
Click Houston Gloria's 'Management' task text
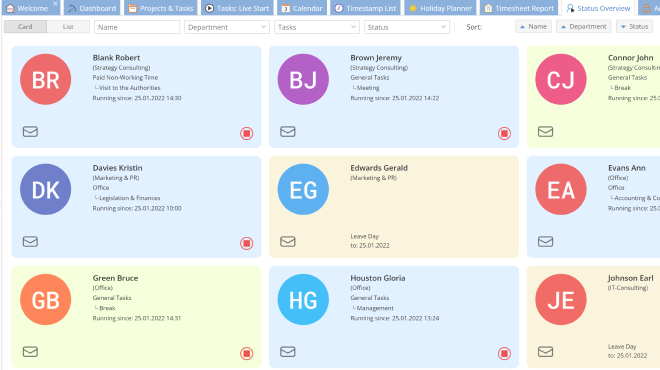coord(375,308)
